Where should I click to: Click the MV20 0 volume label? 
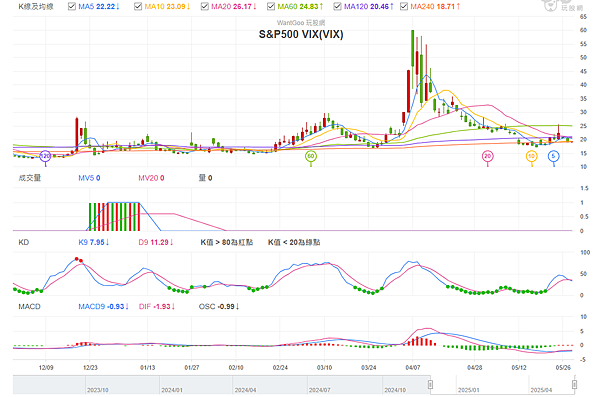(x=151, y=178)
